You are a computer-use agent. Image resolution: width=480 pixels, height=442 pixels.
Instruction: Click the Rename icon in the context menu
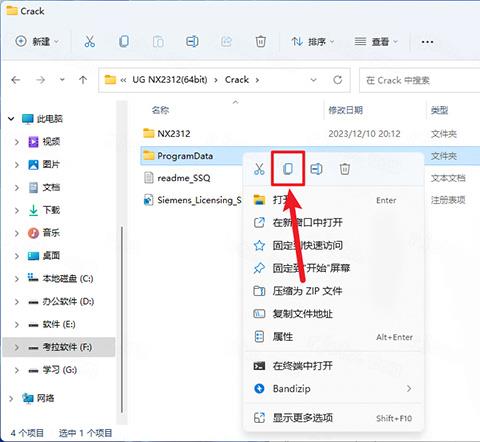tap(316, 169)
